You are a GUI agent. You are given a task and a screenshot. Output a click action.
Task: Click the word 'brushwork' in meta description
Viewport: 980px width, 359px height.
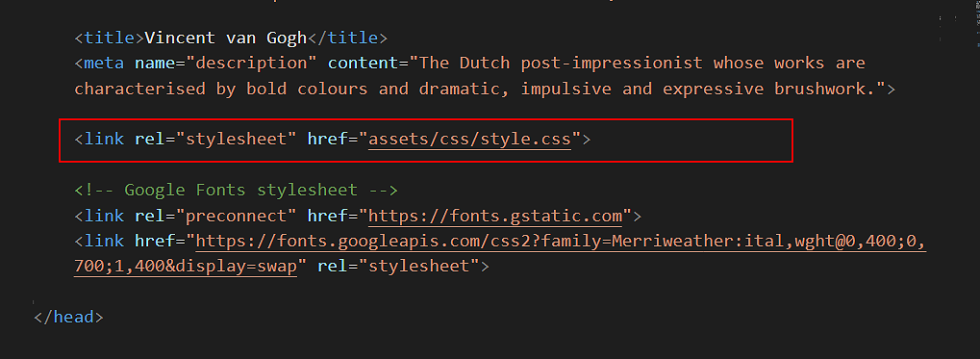tap(820, 89)
